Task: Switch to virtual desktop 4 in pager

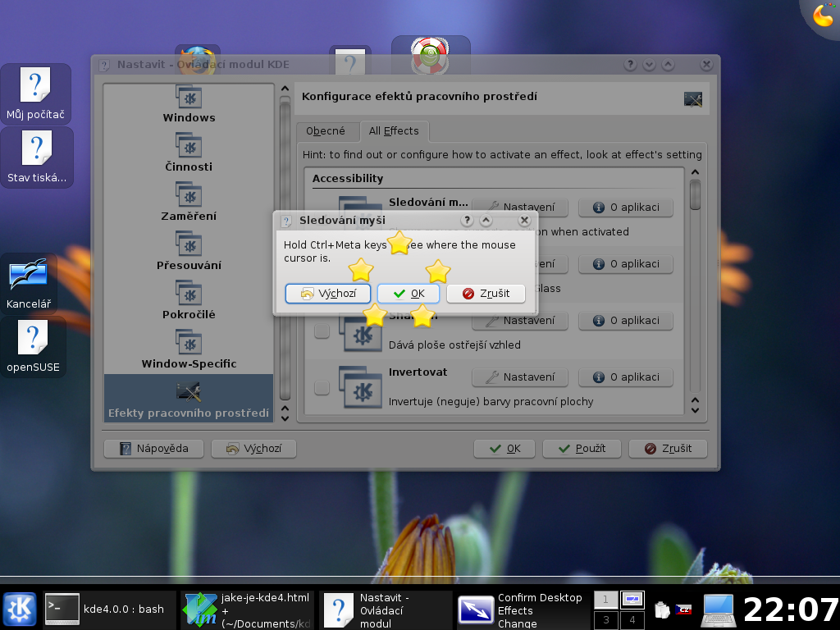Action: [632, 620]
